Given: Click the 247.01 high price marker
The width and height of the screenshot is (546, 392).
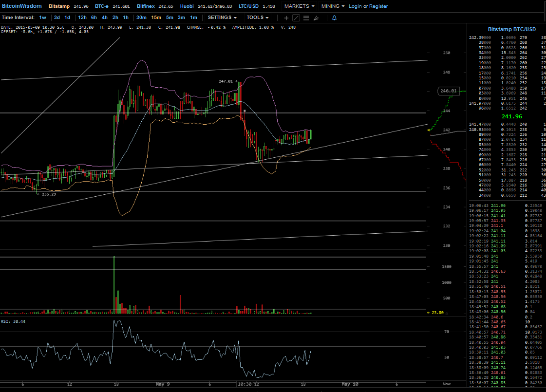Looking at the screenshot, I should click(x=226, y=81).
